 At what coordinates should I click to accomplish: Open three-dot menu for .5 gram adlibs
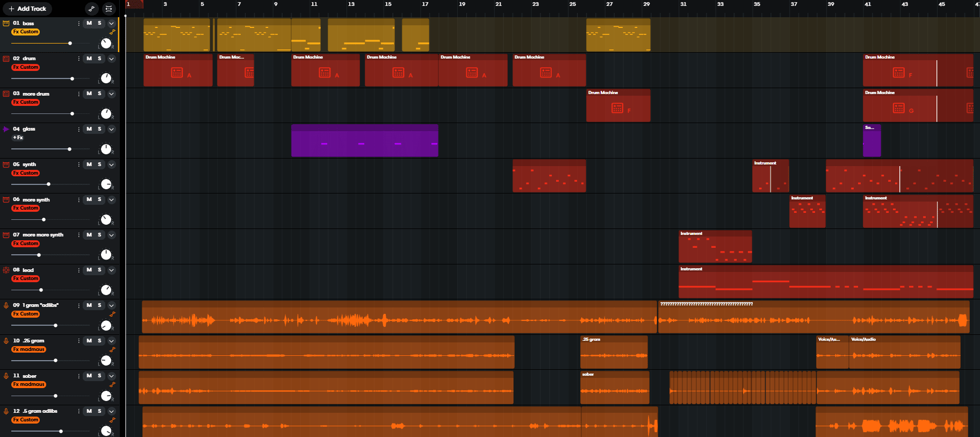78,411
